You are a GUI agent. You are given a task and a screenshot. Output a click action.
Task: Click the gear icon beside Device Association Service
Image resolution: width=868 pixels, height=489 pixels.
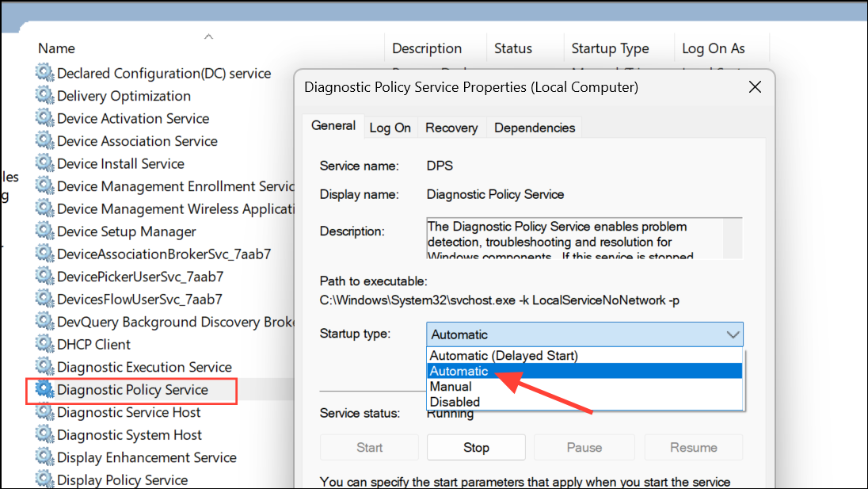45,140
